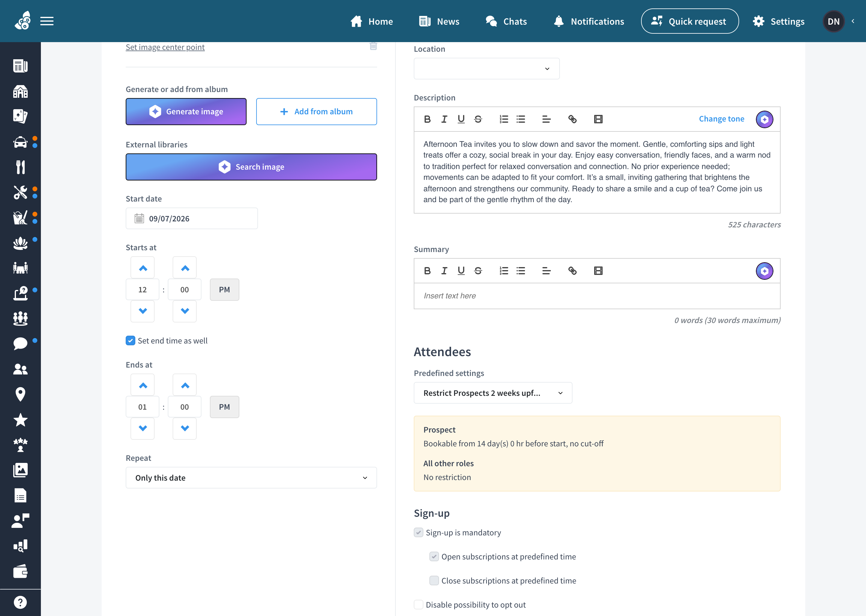This screenshot has height=616, width=866.
Task: Toggle Open subscriptions at predefined time
Action: pyautogui.click(x=434, y=556)
